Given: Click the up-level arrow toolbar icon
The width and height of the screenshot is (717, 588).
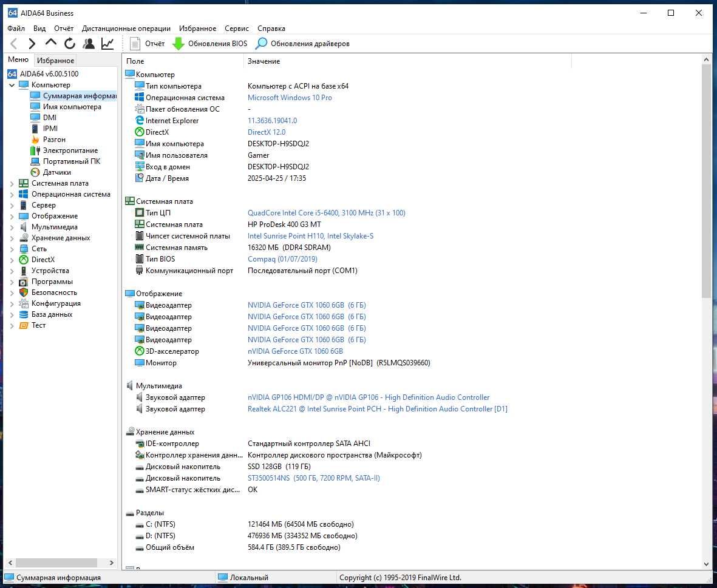Looking at the screenshot, I should pos(51,44).
